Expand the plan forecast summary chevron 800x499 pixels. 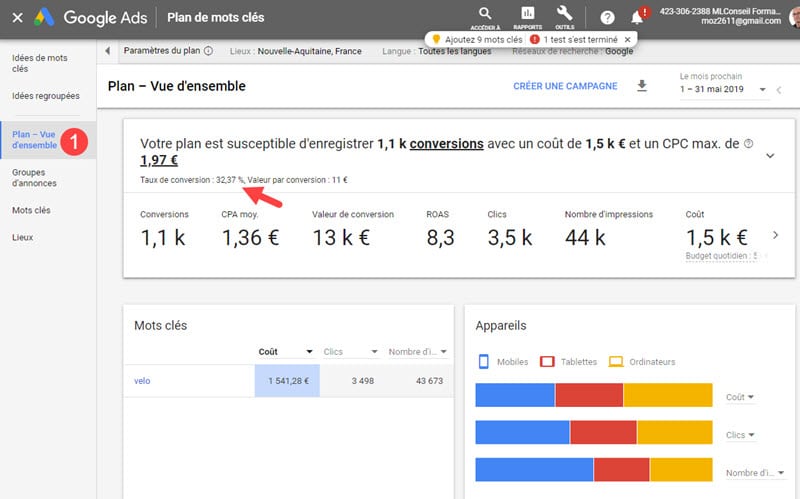pos(769,155)
